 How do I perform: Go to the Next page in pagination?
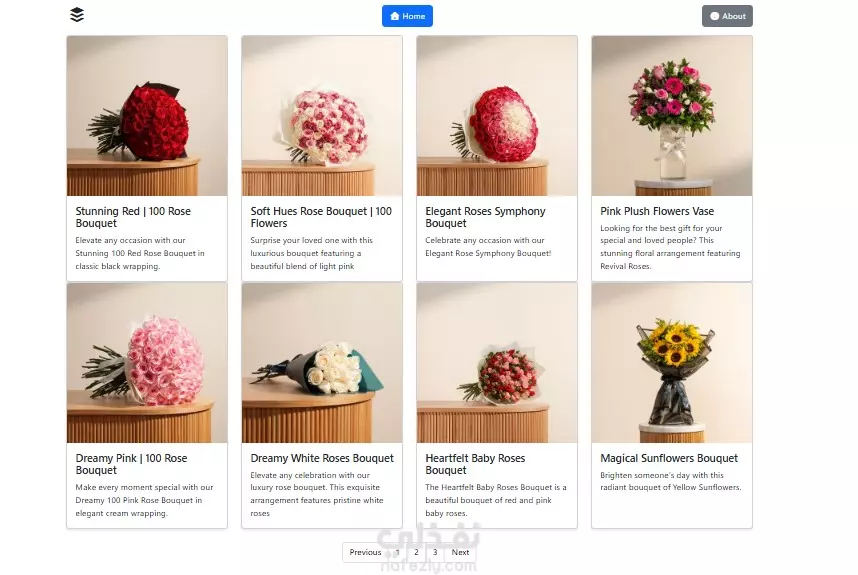pos(460,553)
